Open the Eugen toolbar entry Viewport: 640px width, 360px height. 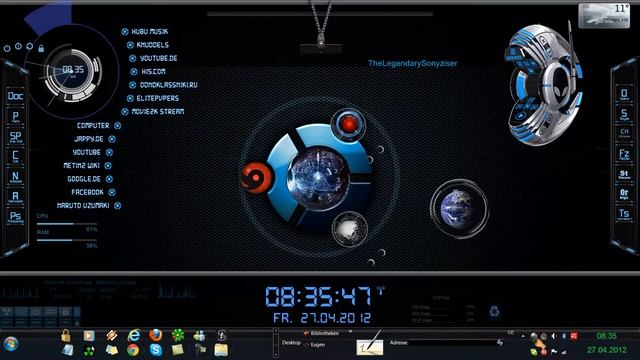click(x=314, y=345)
